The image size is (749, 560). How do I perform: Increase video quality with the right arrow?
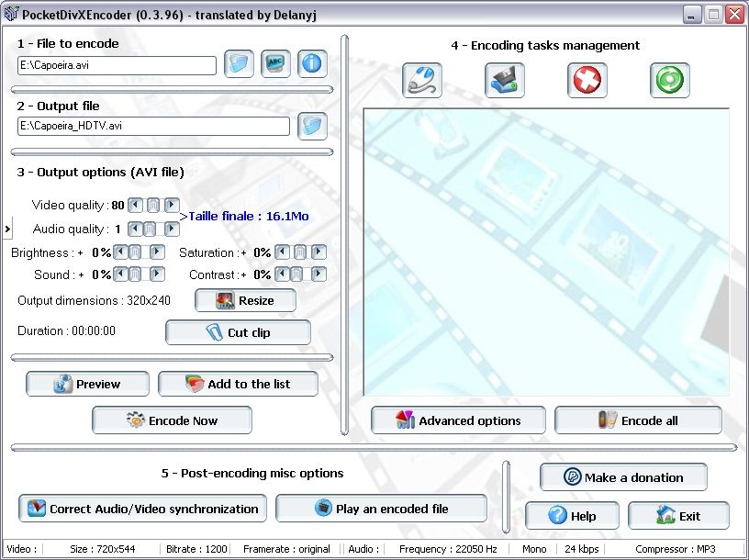(x=172, y=206)
